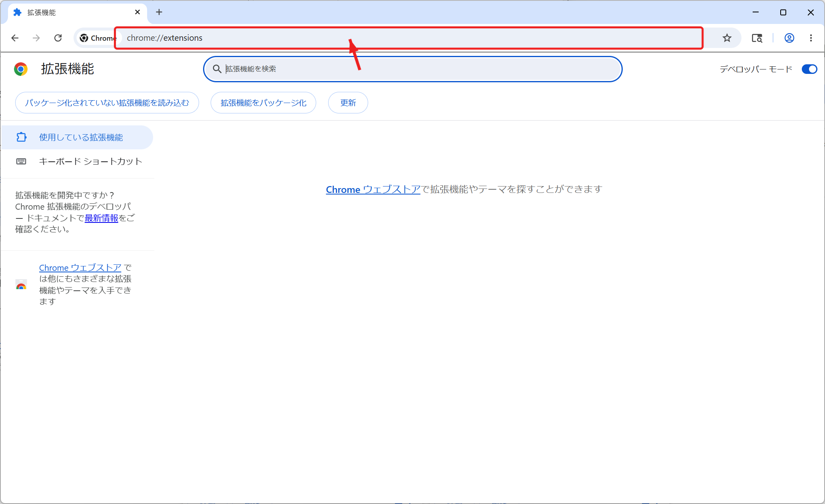Click the keyboard icon in sidebar
Screen dimensions: 825x504
pyautogui.click(x=21, y=161)
